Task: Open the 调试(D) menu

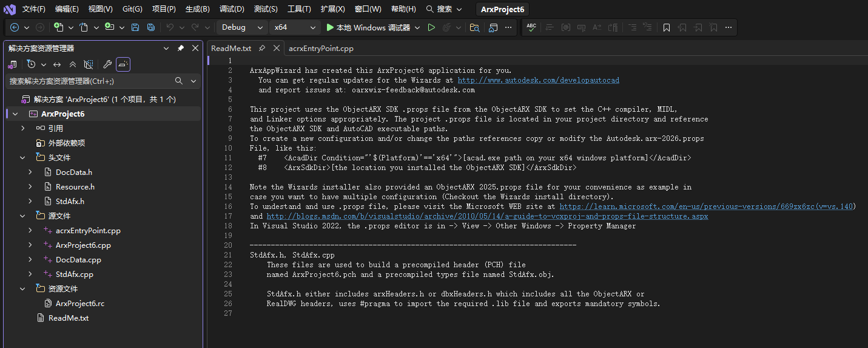Action: pyautogui.click(x=232, y=9)
